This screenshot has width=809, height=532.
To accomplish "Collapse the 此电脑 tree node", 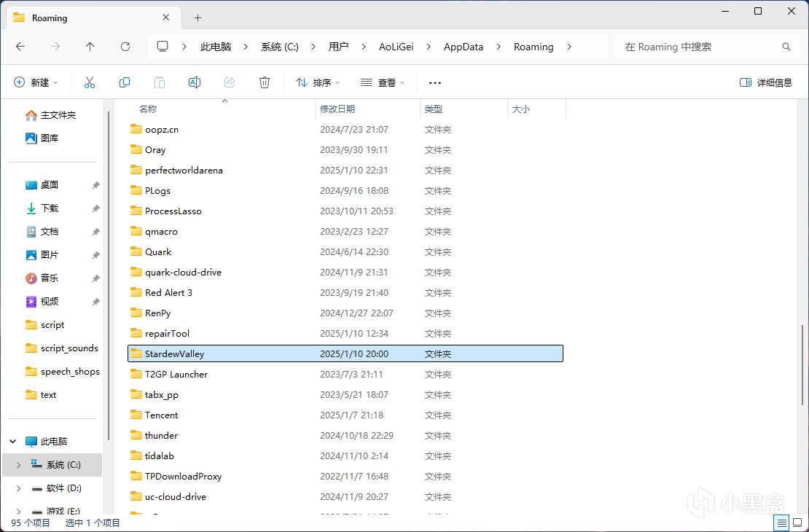I will (13, 441).
